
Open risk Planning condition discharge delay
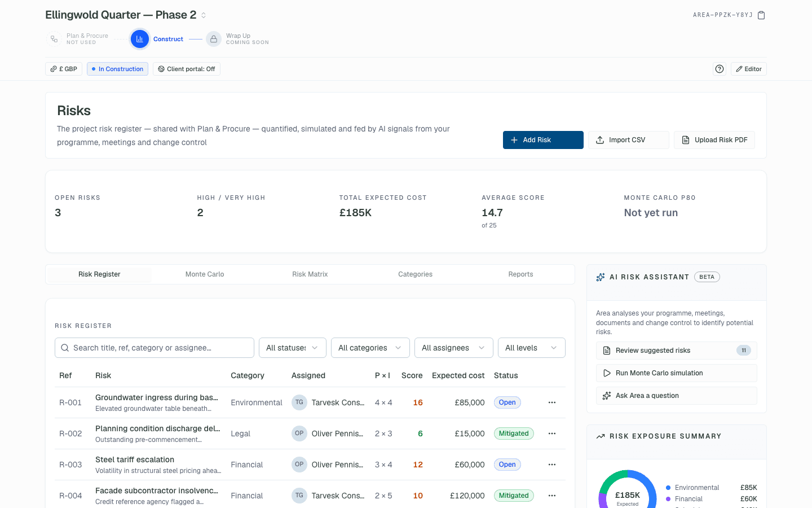tap(157, 428)
